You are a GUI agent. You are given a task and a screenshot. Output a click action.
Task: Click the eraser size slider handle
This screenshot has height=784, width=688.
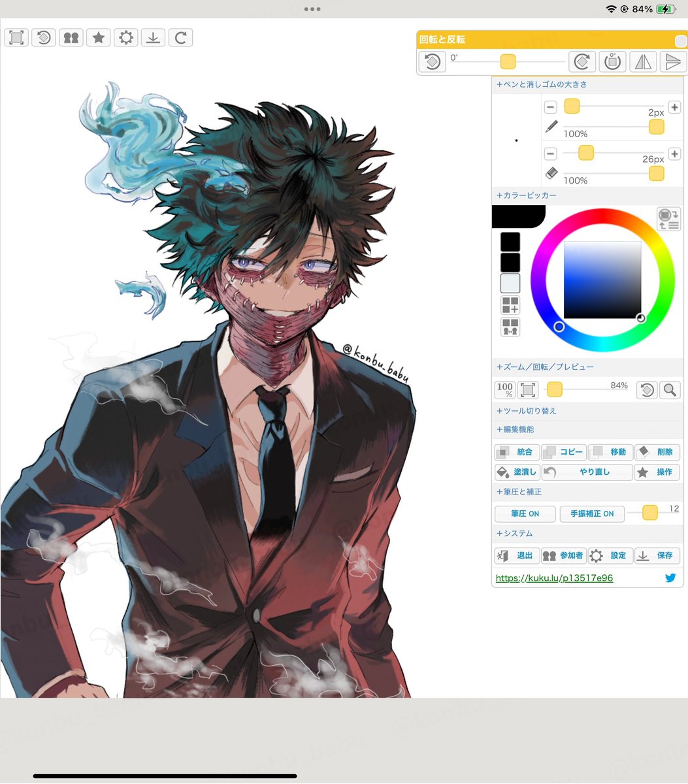coord(586,153)
